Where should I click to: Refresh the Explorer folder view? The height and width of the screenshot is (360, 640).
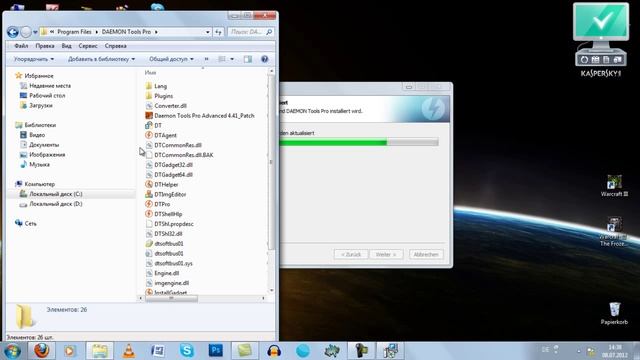pyautogui.click(x=218, y=32)
